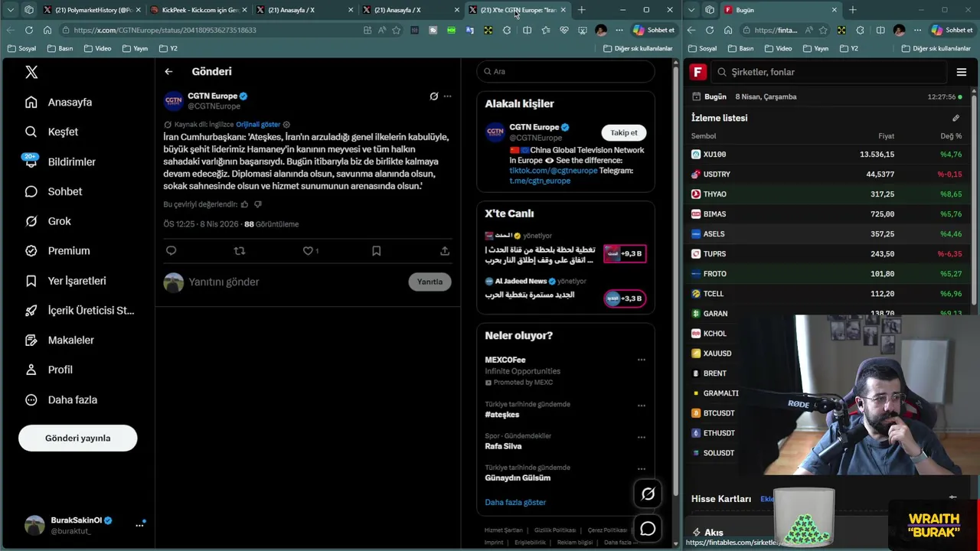
Task: Open the post's more options dots
Action: (447, 96)
